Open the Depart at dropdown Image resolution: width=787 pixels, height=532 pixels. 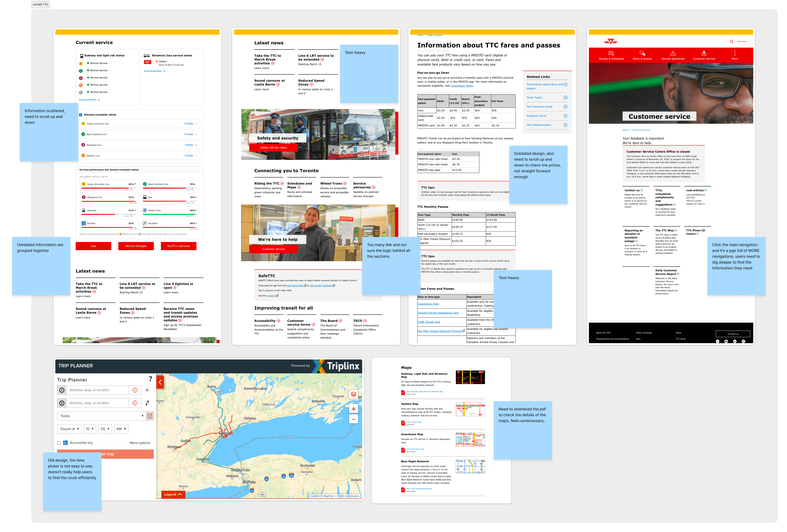pyautogui.click(x=69, y=429)
